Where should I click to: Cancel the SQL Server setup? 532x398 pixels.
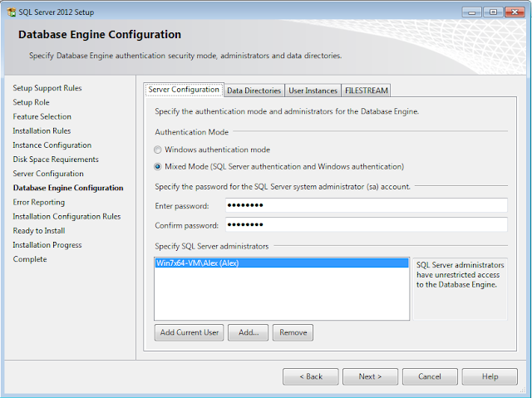coord(430,376)
